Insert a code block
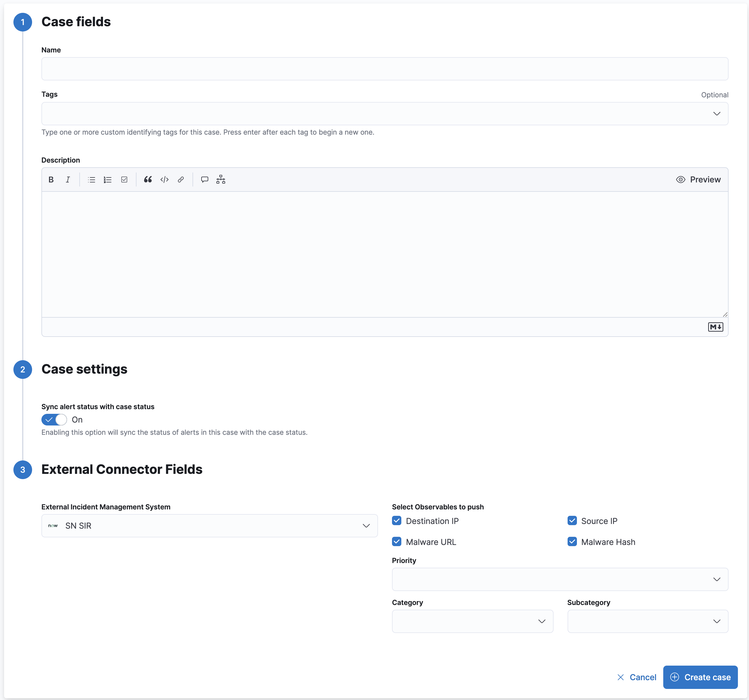The height and width of the screenshot is (700, 749). tap(164, 180)
